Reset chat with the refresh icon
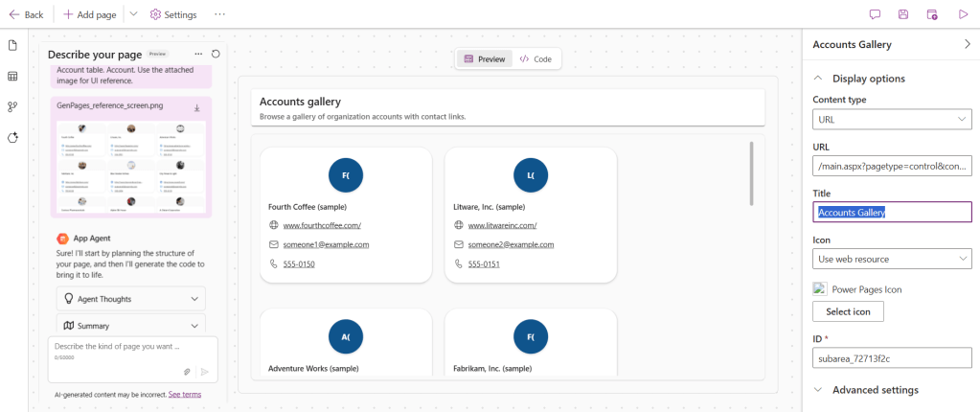The image size is (980, 412). click(216, 54)
